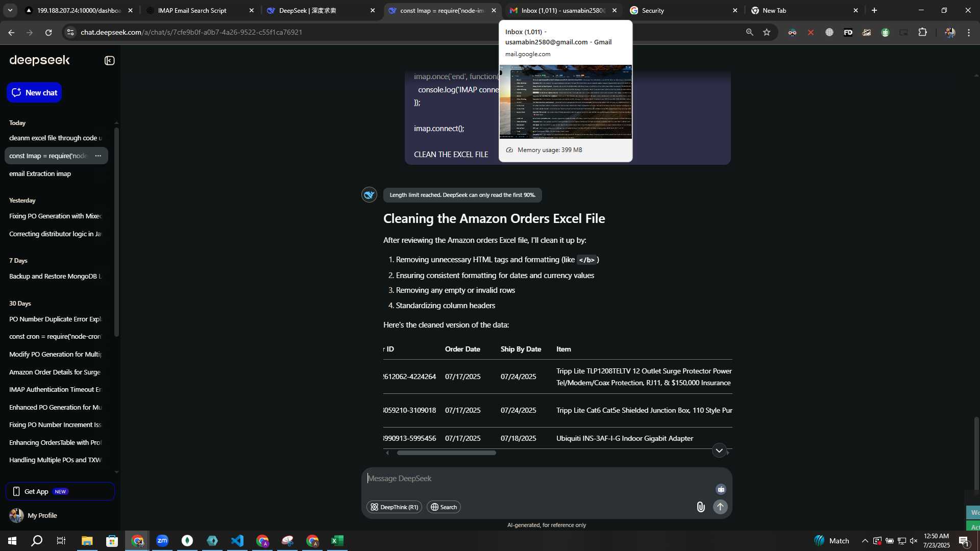Click the address bar URL
This screenshot has width=980, height=551.
pos(191,32)
